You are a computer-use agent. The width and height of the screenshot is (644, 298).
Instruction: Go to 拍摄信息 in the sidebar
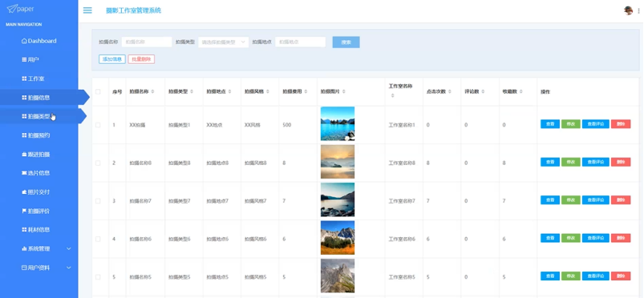click(x=39, y=97)
